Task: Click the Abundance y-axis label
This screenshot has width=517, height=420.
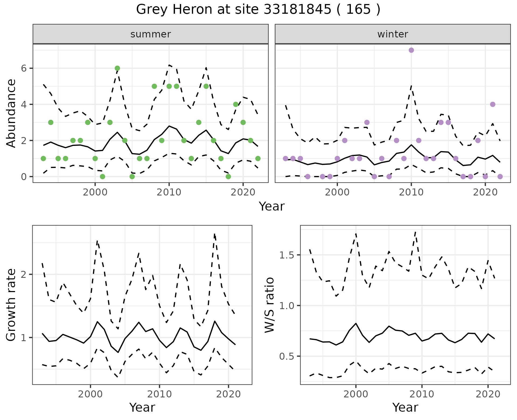Action: [x=11, y=113]
